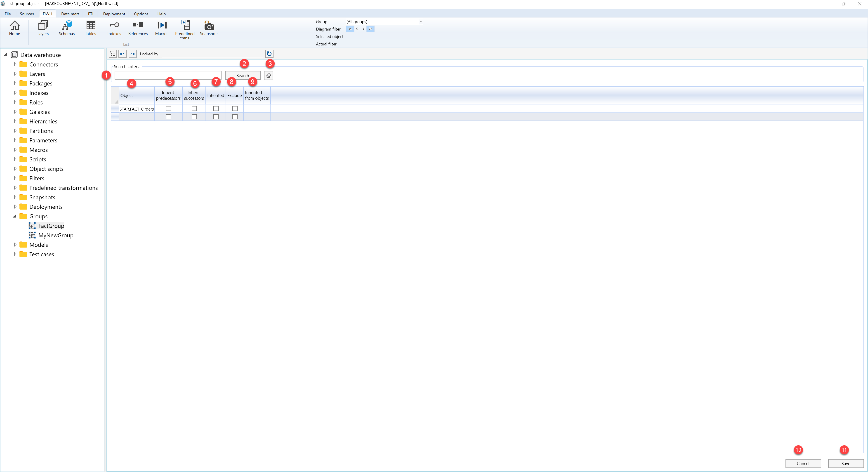
Task: Open the Tables list icon
Action: 90,28
